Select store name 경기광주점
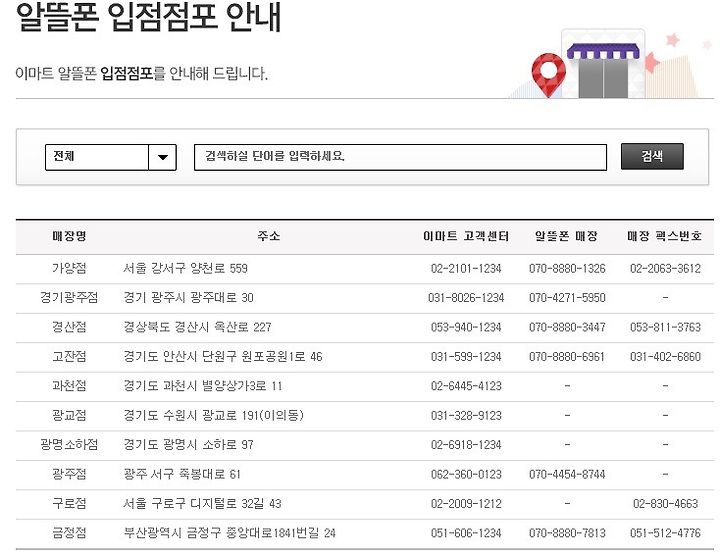This screenshot has height=555, width=720. coord(69,297)
